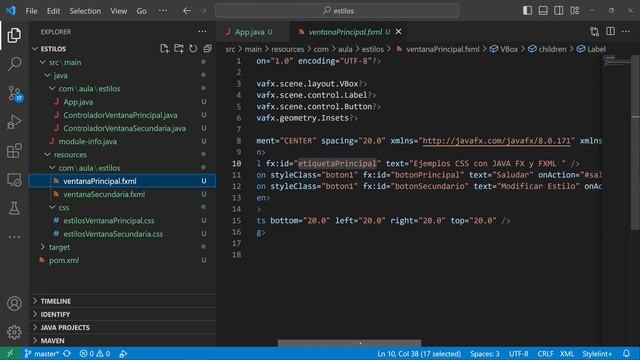
Task: Show errors and warnings problems panel
Action: click(95, 353)
